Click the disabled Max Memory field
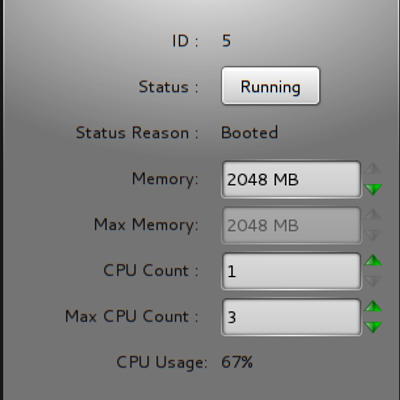 click(291, 225)
